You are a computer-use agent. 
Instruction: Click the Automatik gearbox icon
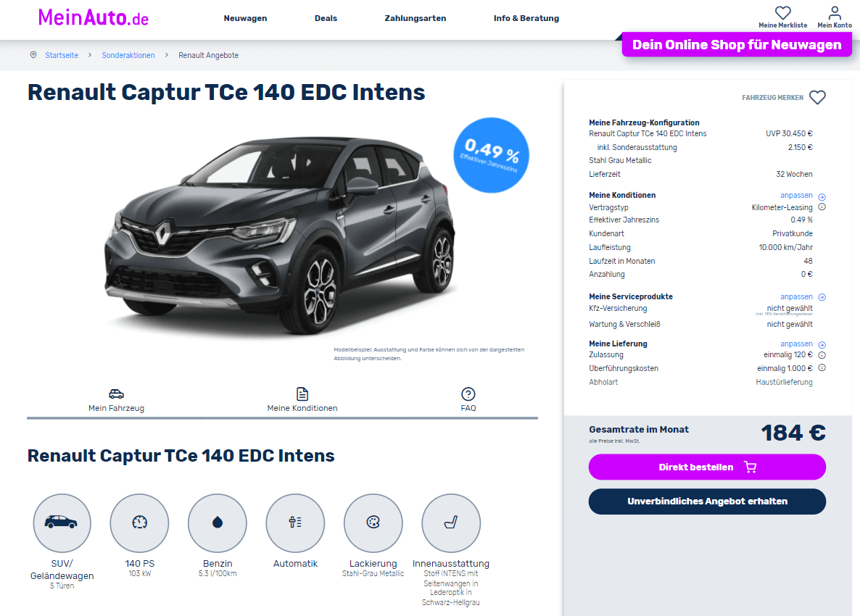[295, 523]
